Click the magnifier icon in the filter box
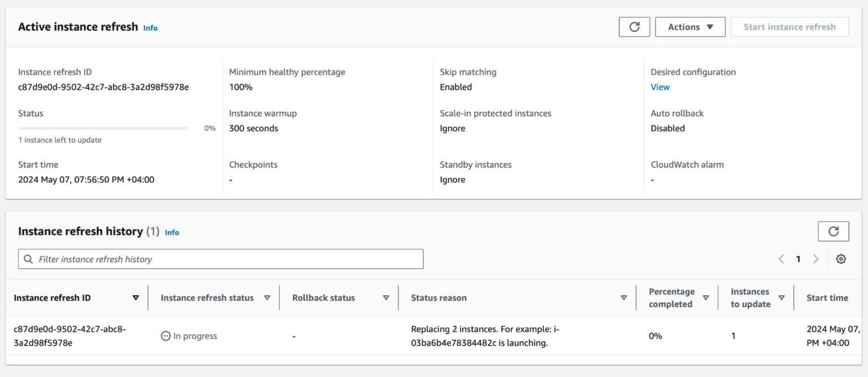Screen dimensions: 868x377 click(28, 258)
